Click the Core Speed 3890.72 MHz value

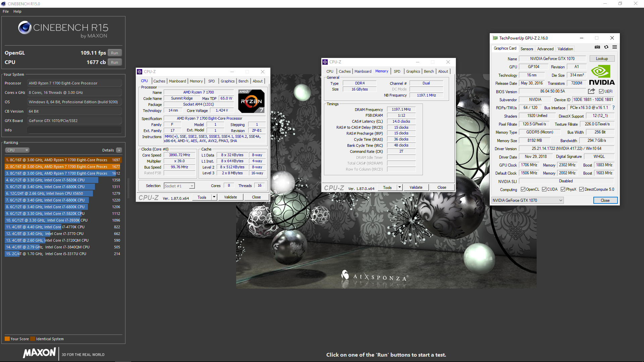(x=179, y=155)
